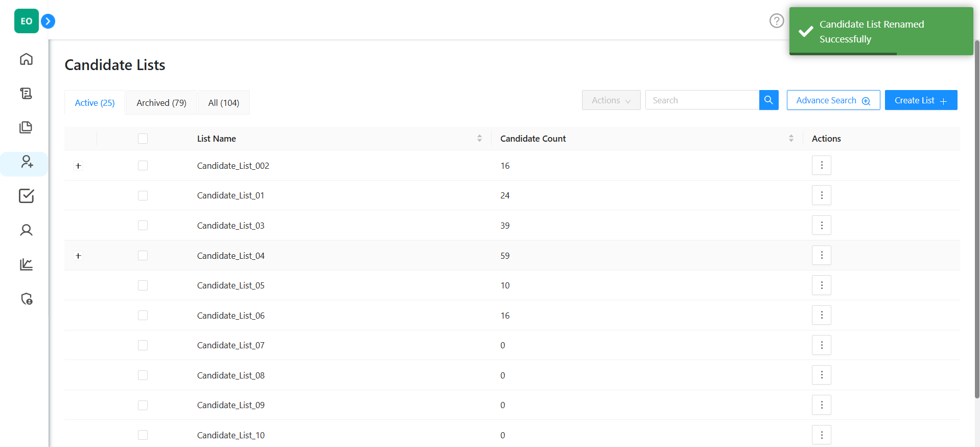Click the Create List button
This screenshot has height=447, width=980.
[x=920, y=100]
